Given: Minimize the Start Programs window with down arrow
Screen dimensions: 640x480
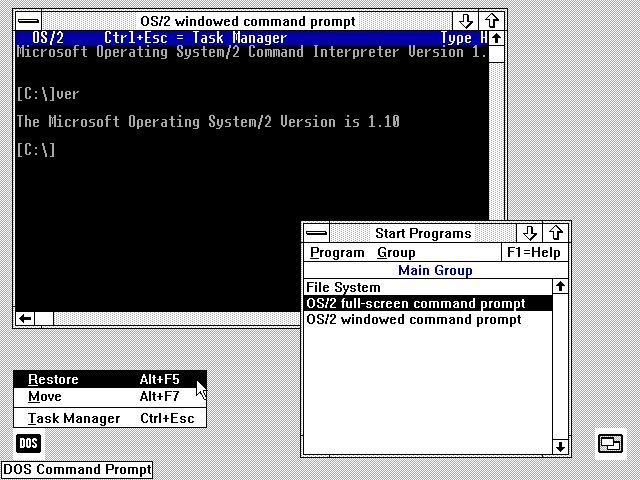Looking at the screenshot, I should (x=531, y=233).
